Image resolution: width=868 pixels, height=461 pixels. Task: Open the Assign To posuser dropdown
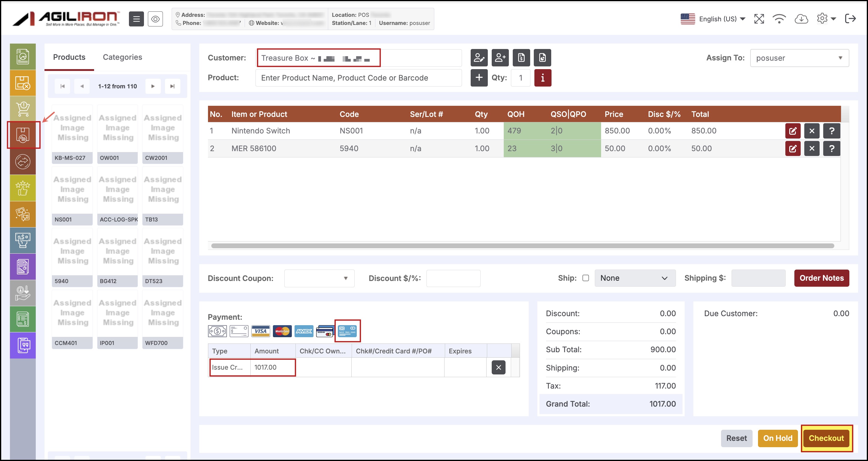click(799, 58)
